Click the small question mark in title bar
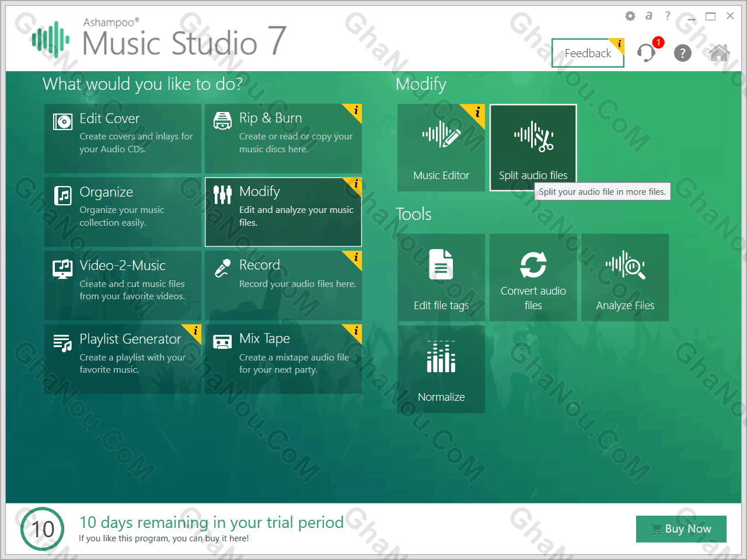The height and width of the screenshot is (560, 747). (668, 16)
